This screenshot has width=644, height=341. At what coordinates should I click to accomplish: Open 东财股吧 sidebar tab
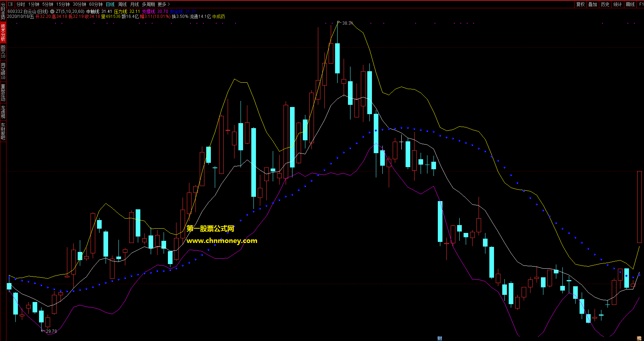click(x=3, y=131)
